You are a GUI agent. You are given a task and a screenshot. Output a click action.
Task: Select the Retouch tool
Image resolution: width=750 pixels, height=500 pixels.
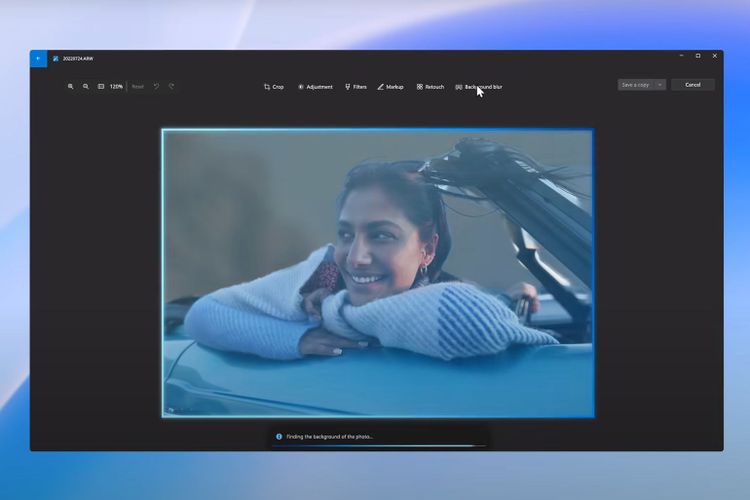click(430, 87)
